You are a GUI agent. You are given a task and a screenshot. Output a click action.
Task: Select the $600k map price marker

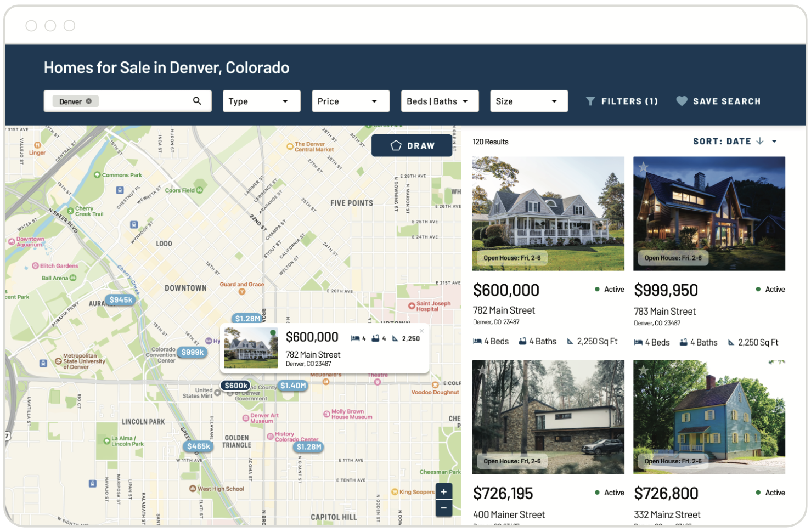[x=236, y=386]
